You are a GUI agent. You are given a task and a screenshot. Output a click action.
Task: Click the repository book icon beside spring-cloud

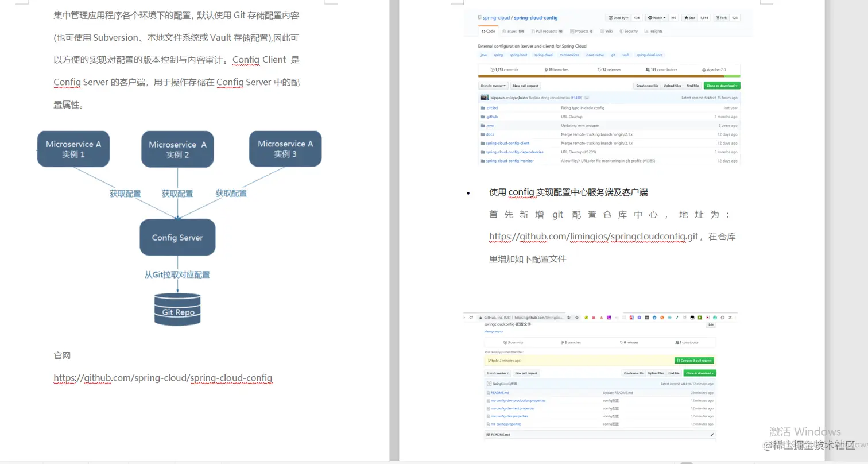479,17
